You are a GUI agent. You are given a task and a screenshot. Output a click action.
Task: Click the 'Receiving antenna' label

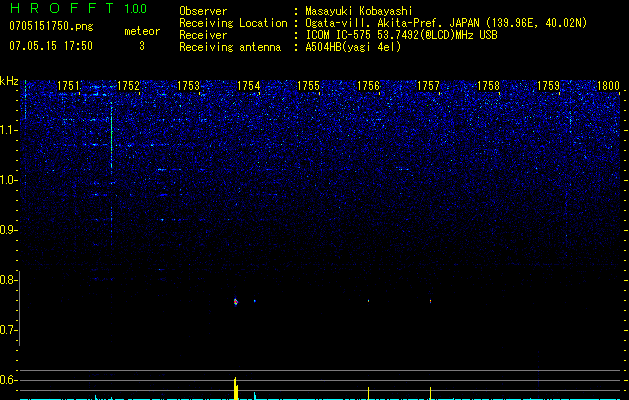(x=230, y=47)
